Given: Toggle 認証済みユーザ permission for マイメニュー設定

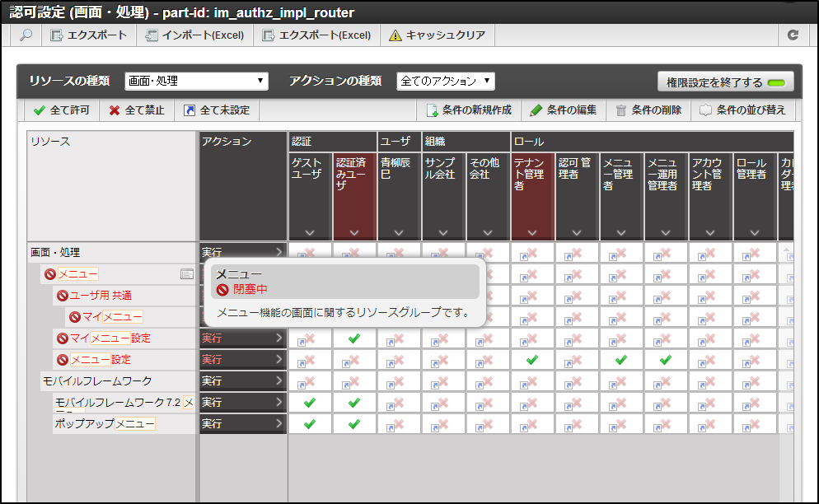Looking at the screenshot, I should pos(353,338).
